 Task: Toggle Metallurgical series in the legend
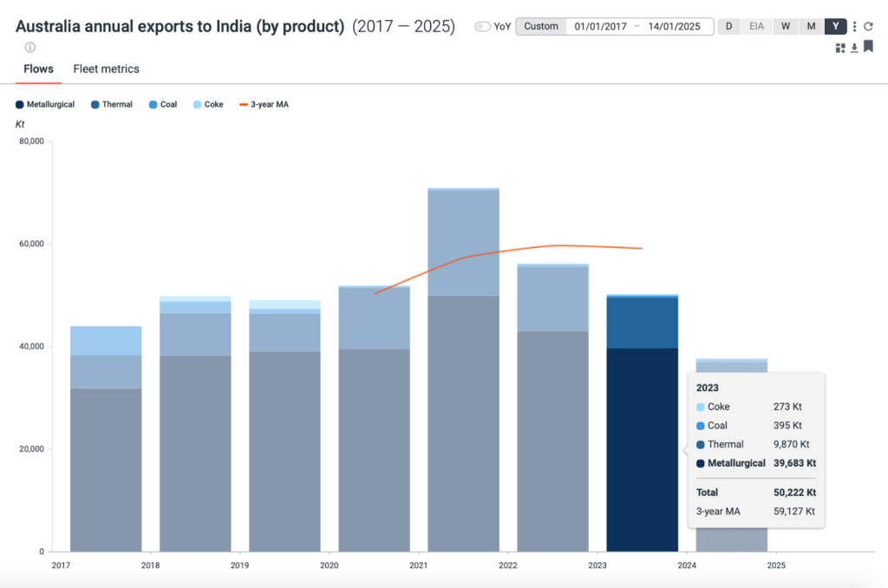tap(45, 104)
